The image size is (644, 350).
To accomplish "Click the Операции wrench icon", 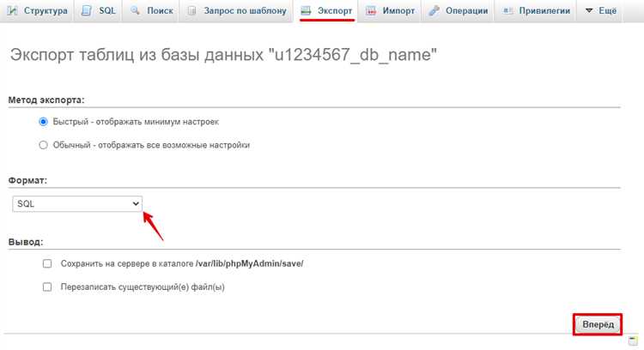I will click(434, 10).
